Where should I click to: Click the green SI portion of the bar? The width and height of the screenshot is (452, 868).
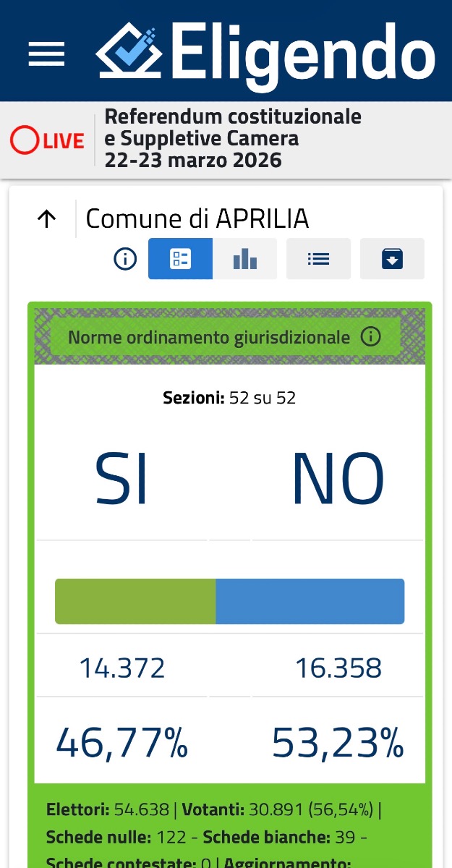pyautogui.click(x=135, y=601)
